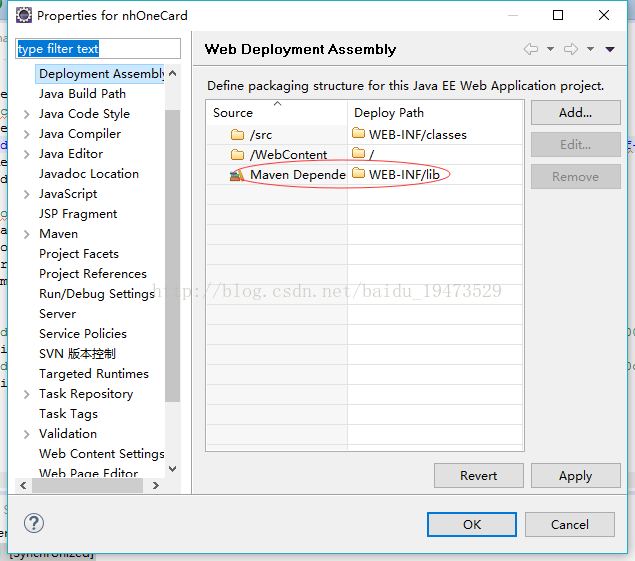Open Task Tags page
This screenshot has height=561, width=635.
pyautogui.click(x=68, y=414)
